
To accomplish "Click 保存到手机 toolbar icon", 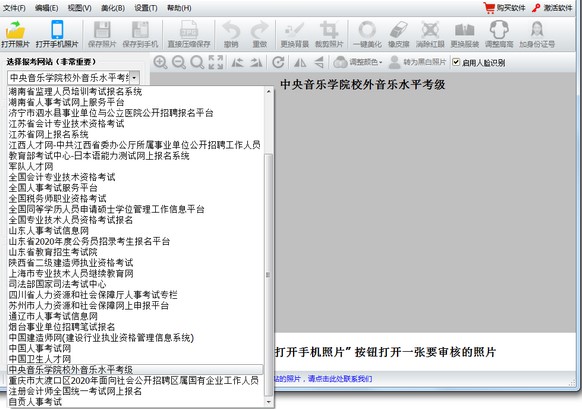I will click(140, 34).
